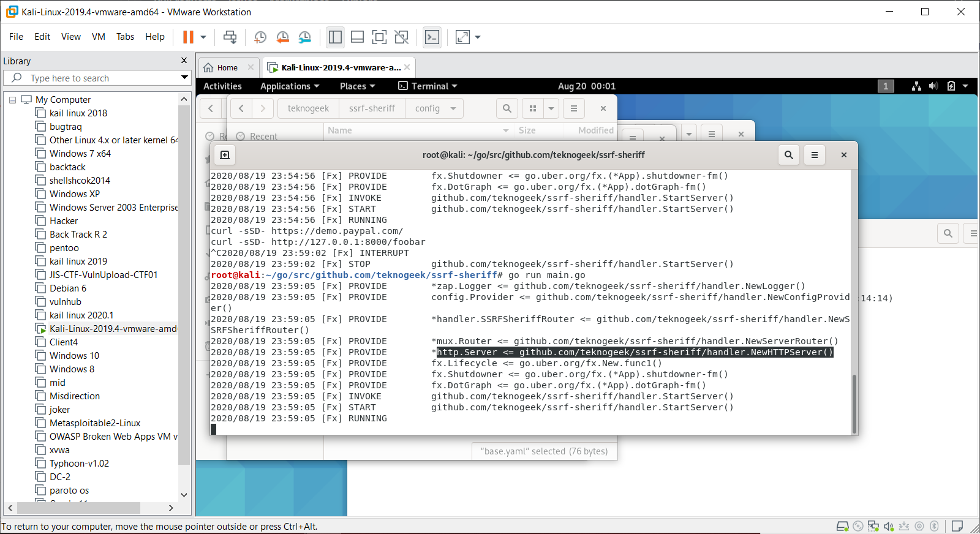Select the bugtraq virtual machine
980x534 pixels.
pos(66,127)
